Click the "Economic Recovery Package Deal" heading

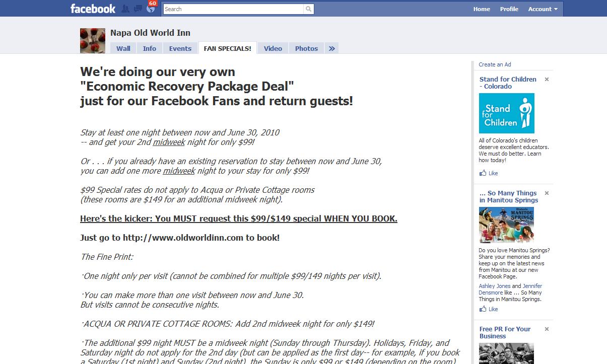pos(187,87)
